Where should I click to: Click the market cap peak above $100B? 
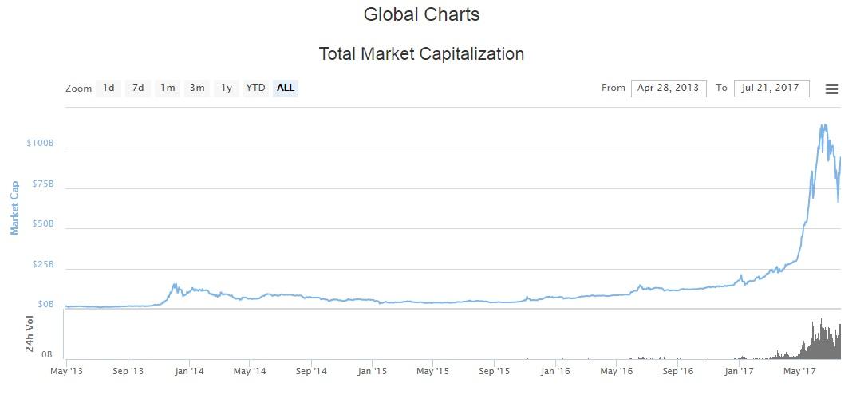[823, 128]
